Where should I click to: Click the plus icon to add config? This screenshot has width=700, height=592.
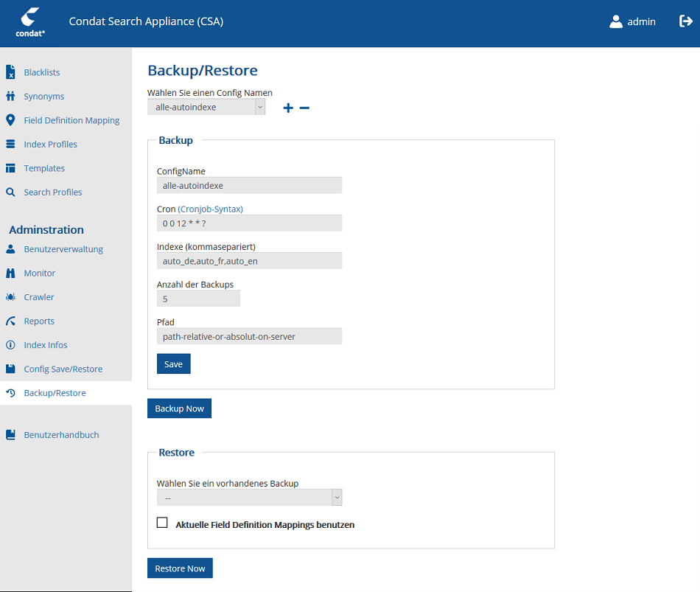[x=288, y=108]
